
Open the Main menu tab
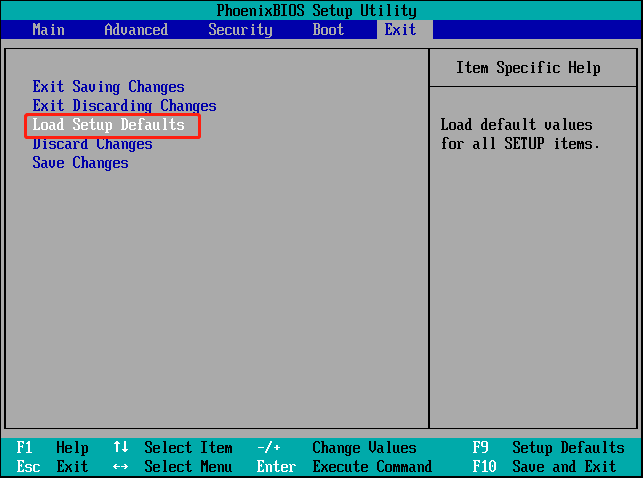tap(48, 30)
